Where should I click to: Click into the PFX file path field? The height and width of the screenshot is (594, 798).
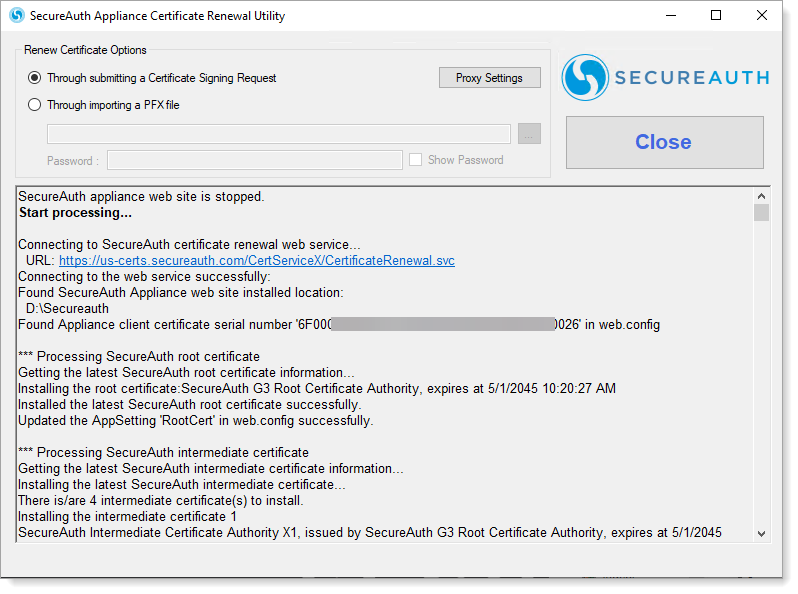point(279,134)
